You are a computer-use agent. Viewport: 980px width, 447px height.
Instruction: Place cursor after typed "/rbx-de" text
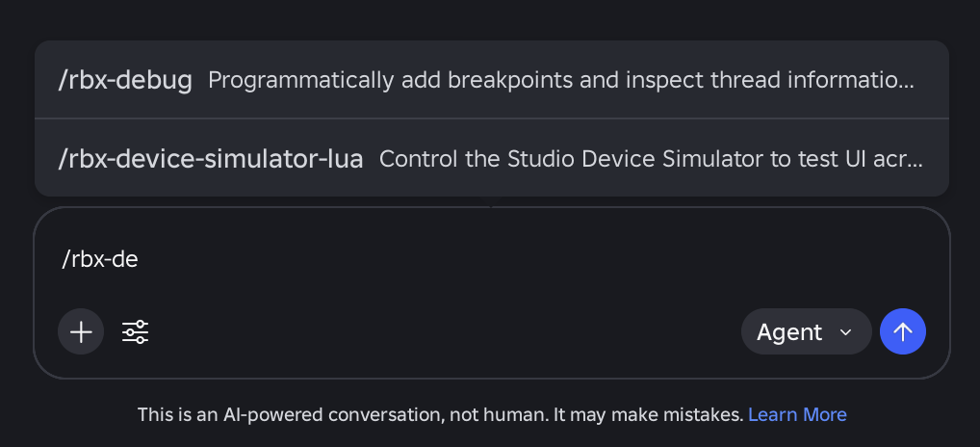tap(140, 259)
